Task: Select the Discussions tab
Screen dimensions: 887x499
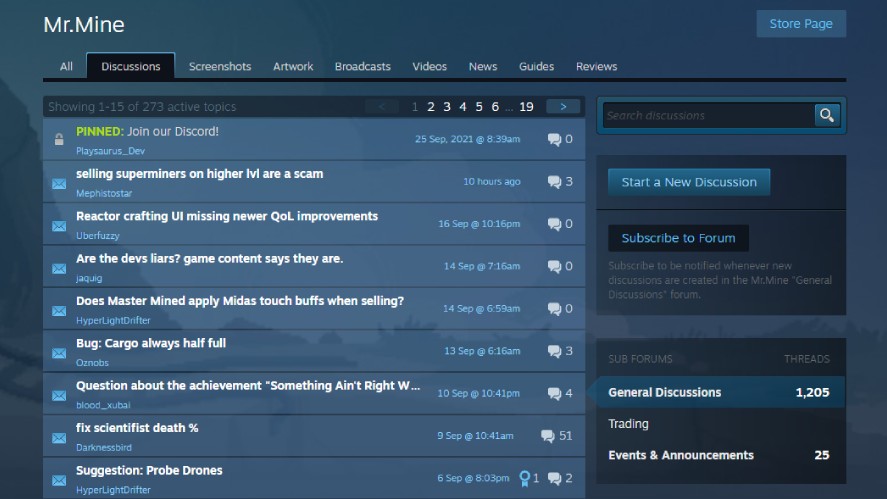Action: coord(131,66)
